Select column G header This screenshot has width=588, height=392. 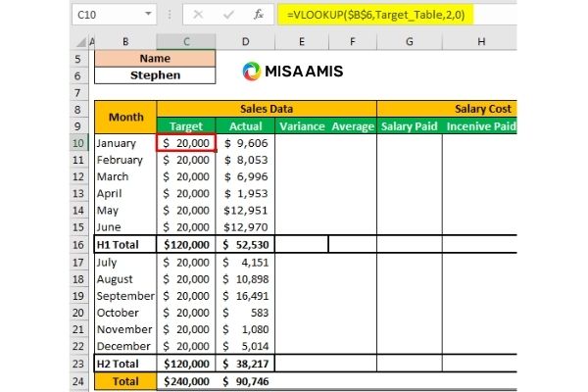[x=410, y=41]
